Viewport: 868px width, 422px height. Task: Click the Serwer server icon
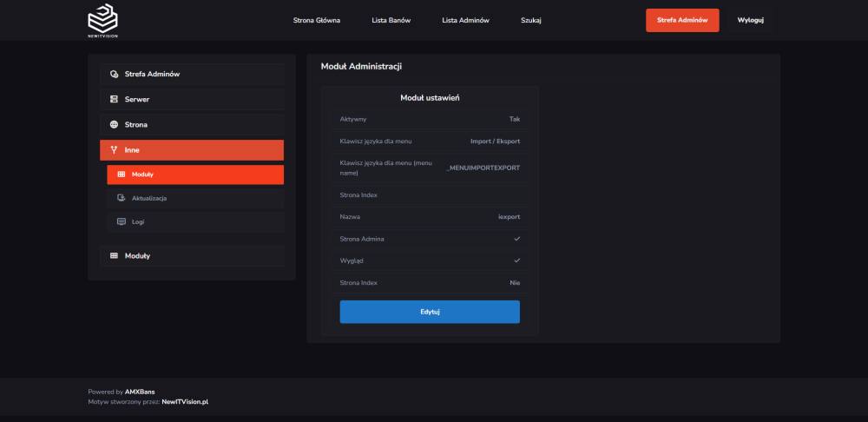pos(114,100)
